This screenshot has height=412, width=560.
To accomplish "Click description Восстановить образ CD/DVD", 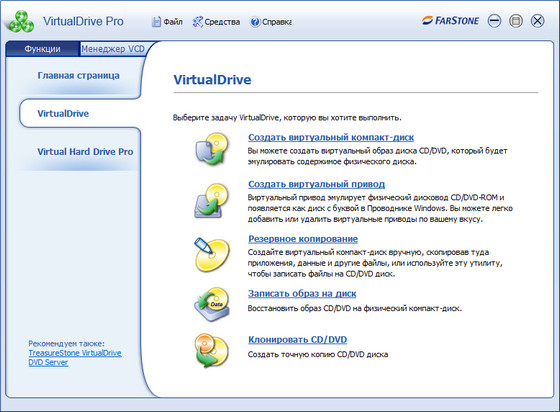I will 355,308.
